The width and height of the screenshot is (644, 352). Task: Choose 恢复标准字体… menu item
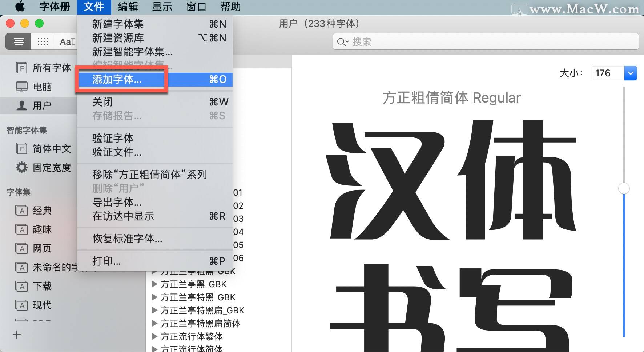[155, 239]
